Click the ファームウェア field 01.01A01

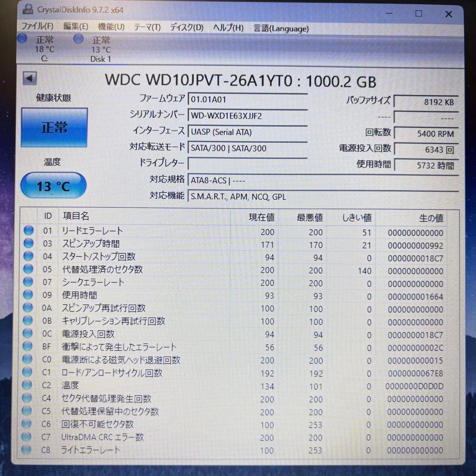(248, 100)
